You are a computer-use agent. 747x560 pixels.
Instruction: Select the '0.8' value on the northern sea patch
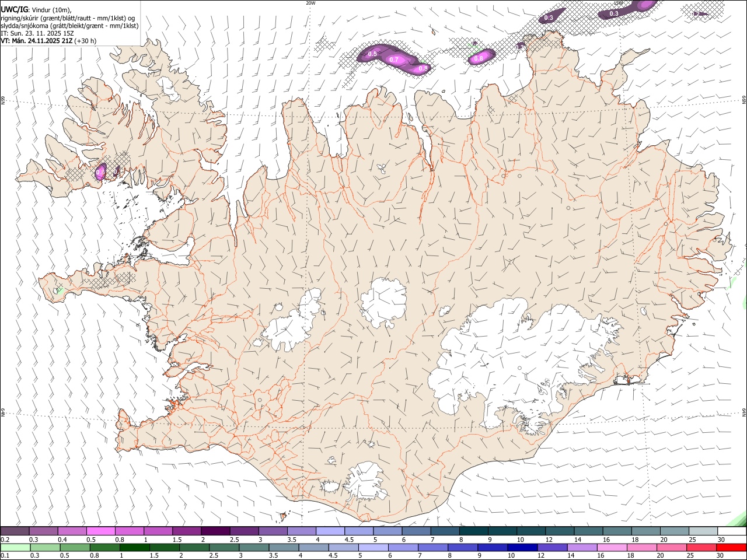(x=478, y=58)
